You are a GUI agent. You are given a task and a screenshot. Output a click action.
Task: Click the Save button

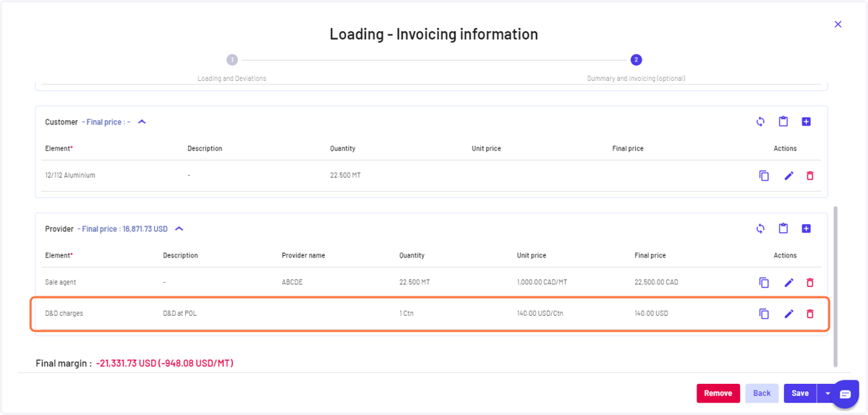coord(800,393)
